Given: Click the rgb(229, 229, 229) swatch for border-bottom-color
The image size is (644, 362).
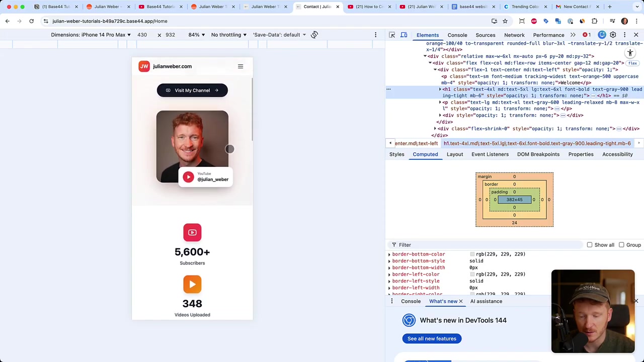Looking at the screenshot, I should [x=472, y=254].
